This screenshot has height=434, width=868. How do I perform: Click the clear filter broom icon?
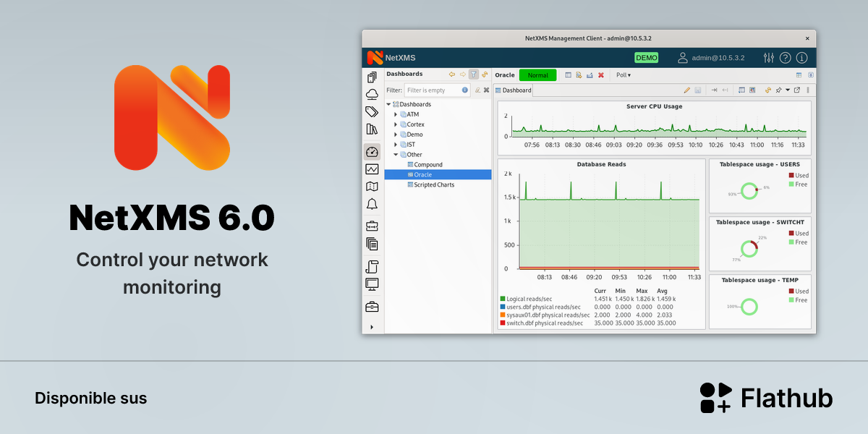[477, 90]
